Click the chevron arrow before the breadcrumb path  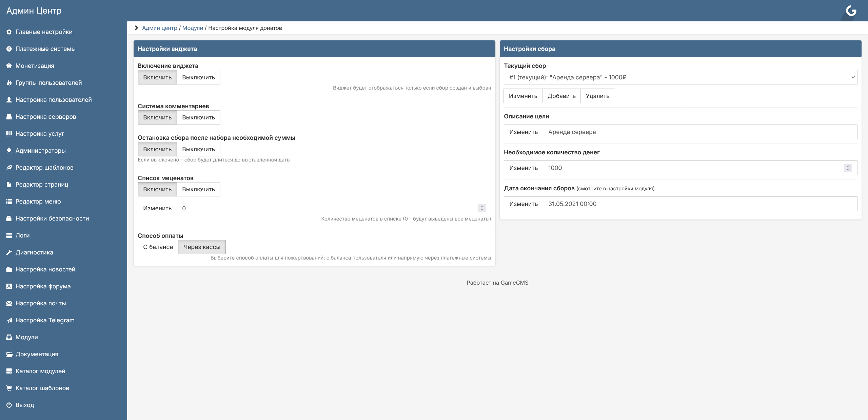click(137, 28)
